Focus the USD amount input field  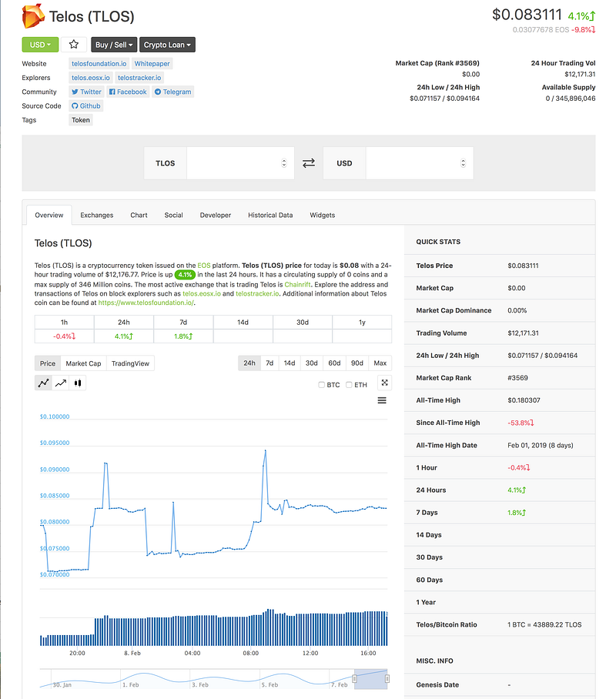click(x=420, y=163)
